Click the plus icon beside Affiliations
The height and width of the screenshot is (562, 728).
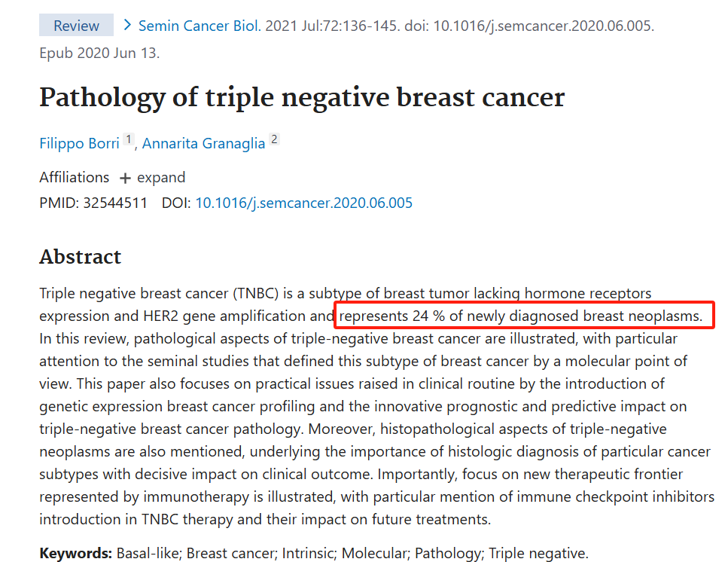pos(125,178)
